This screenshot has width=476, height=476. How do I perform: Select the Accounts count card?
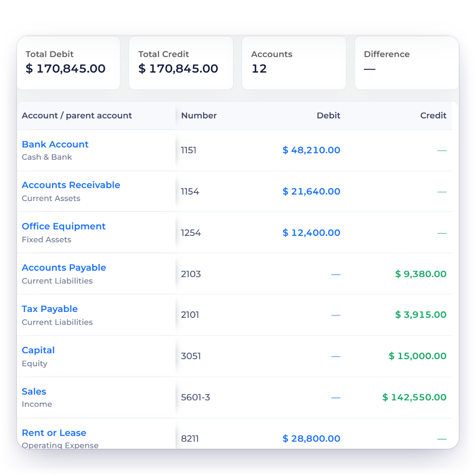294,63
